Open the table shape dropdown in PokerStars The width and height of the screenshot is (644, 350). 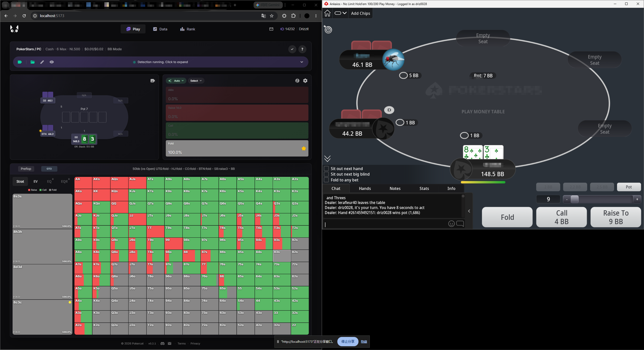tap(341, 13)
